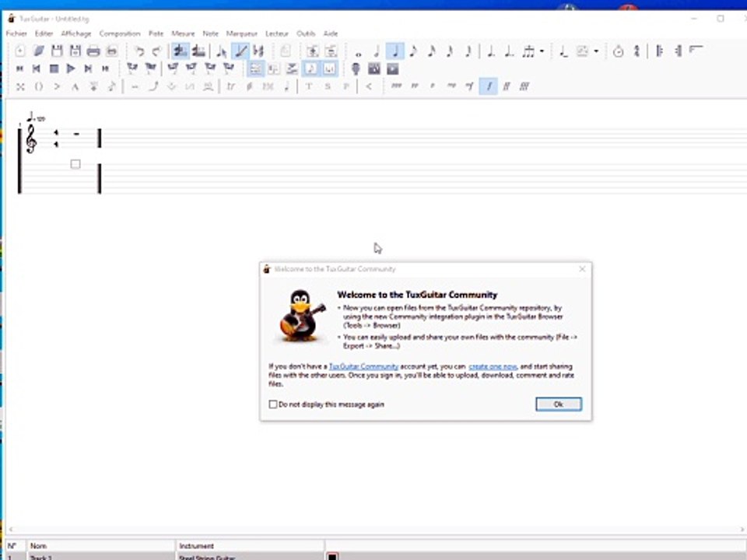Toggle tied note
Screen dimensions: 747x560
click(x=563, y=51)
